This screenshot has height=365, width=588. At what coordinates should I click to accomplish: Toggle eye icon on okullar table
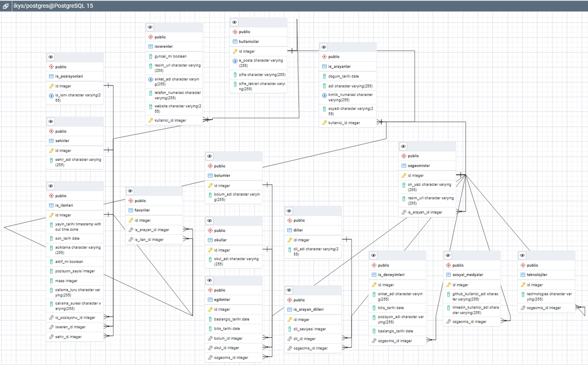pyautogui.click(x=210, y=221)
